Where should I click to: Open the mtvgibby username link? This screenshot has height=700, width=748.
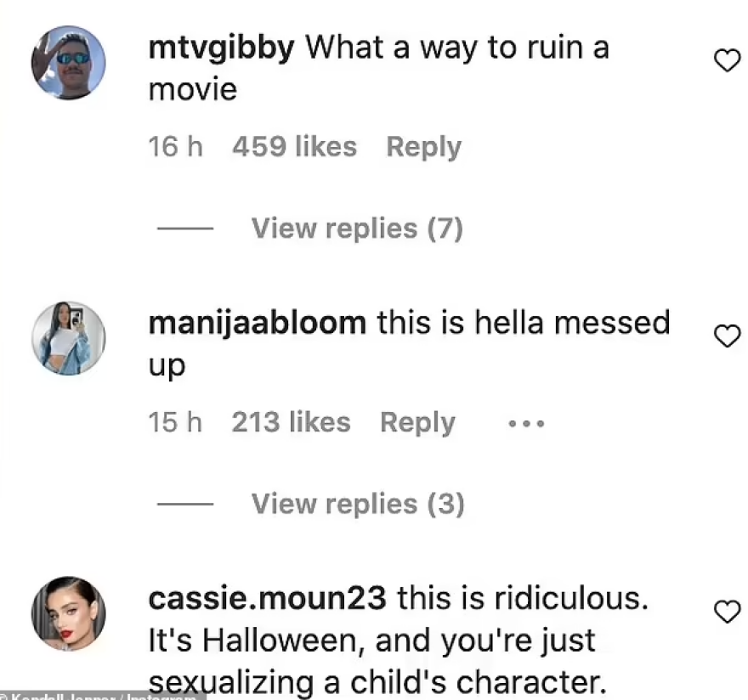click(221, 48)
